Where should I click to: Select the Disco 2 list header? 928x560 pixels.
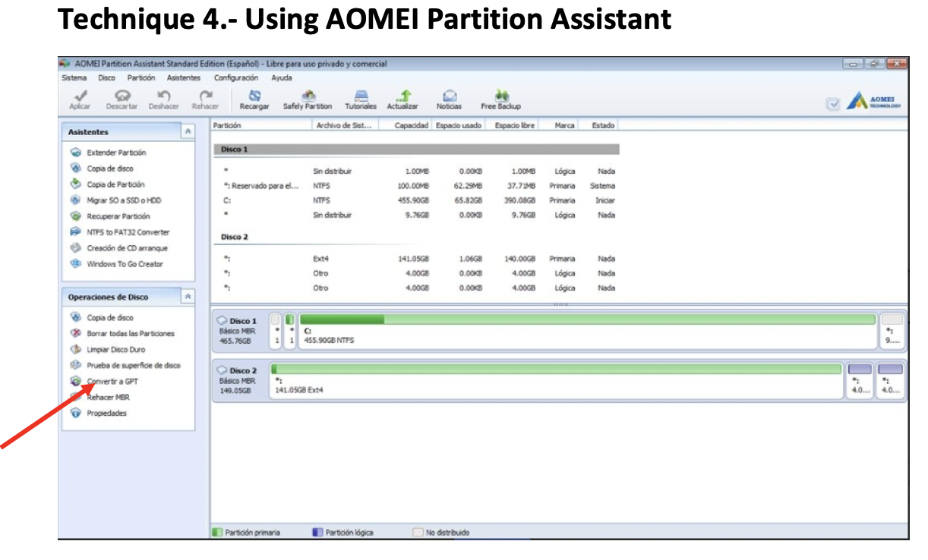pos(416,237)
